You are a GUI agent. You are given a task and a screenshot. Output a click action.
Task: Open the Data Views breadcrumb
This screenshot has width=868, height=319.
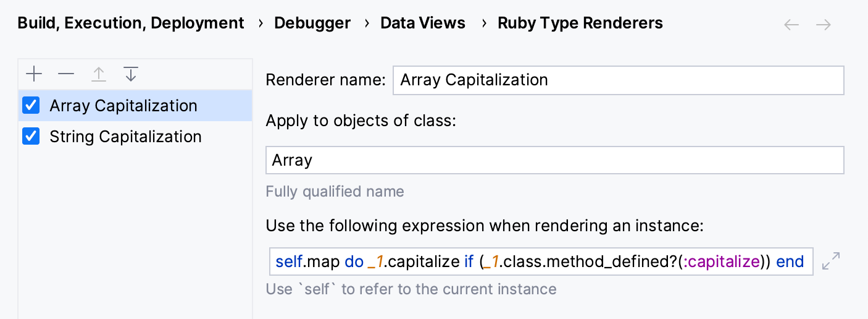(423, 23)
